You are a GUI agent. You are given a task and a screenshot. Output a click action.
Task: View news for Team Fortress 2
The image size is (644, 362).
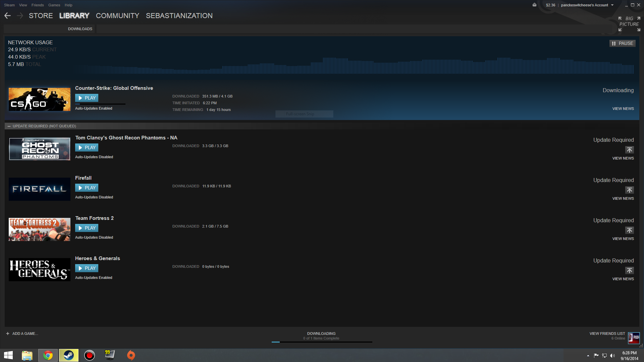tap(623, 239)
